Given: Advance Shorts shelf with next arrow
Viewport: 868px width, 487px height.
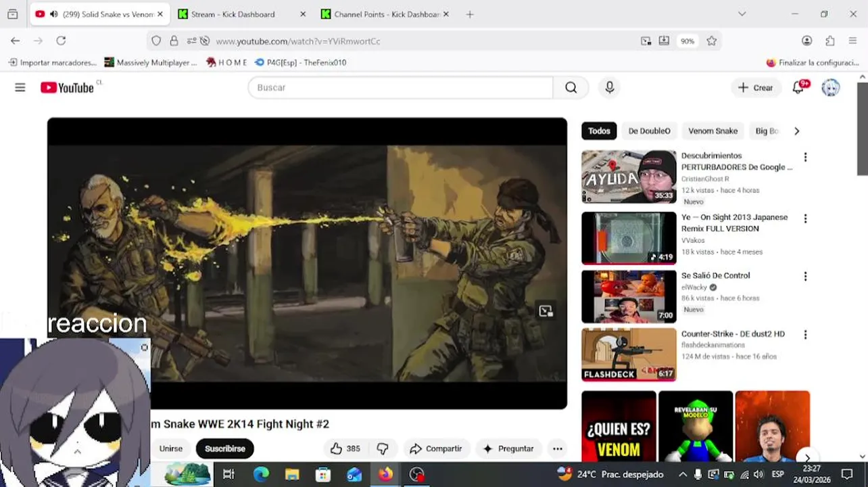Looking at the screenshot, I should click(806, 458).
